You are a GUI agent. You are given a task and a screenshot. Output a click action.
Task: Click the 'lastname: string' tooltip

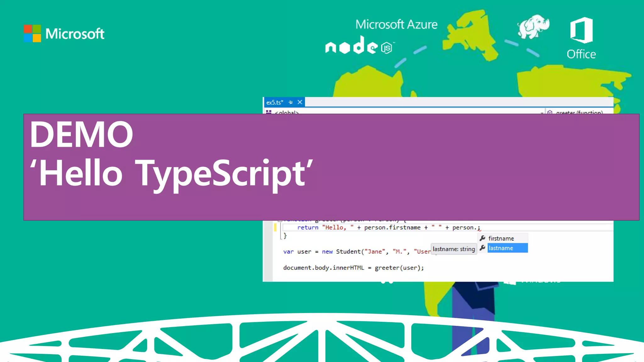point(454,249)
